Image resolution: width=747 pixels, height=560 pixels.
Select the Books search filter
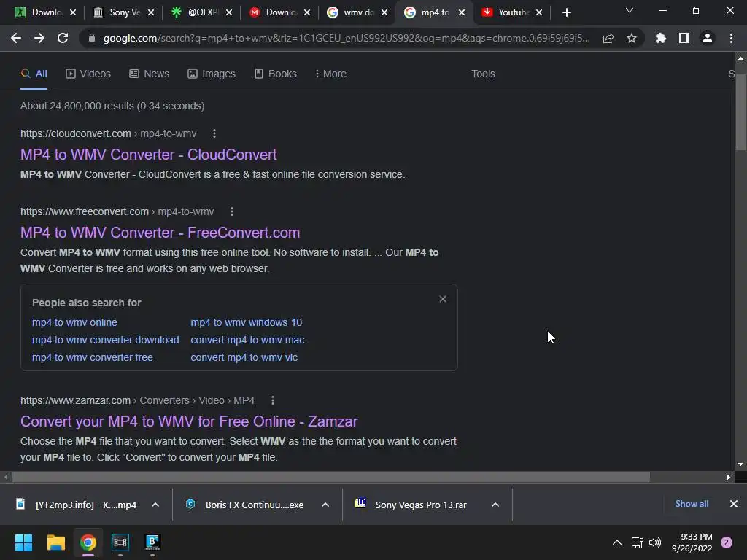pyautogui.click(x=275, y=74)
